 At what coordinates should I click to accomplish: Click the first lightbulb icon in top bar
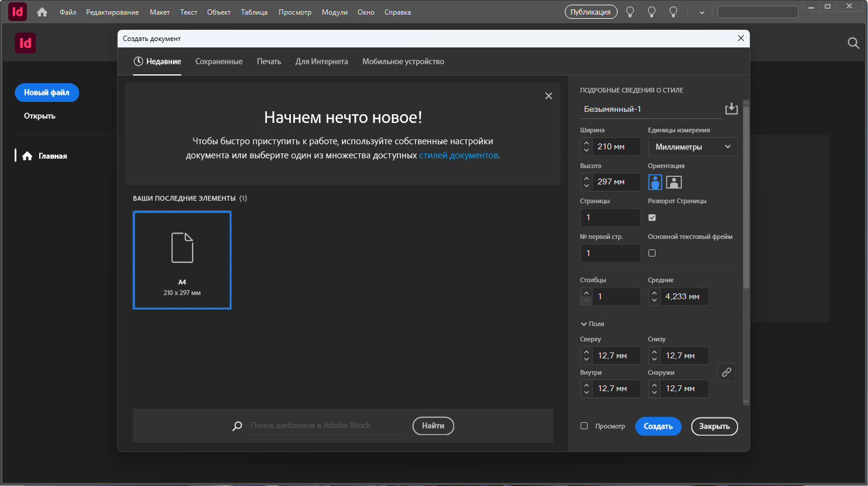630,12
